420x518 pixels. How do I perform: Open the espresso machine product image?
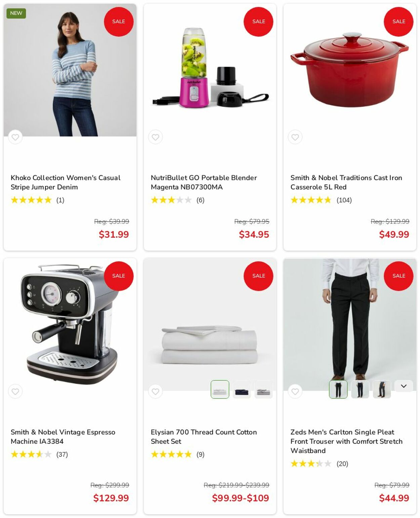point(70,324)
